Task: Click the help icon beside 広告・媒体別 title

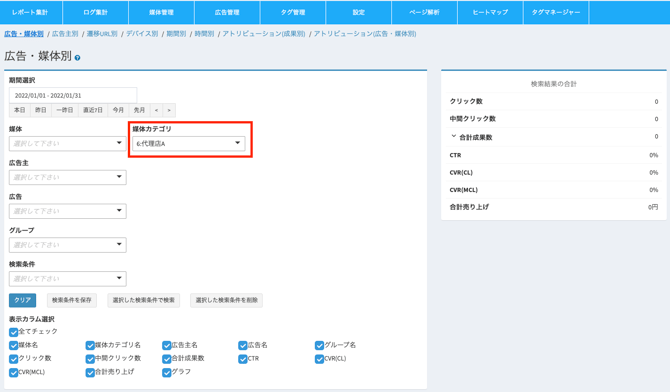Action: (x=77, y=58)
